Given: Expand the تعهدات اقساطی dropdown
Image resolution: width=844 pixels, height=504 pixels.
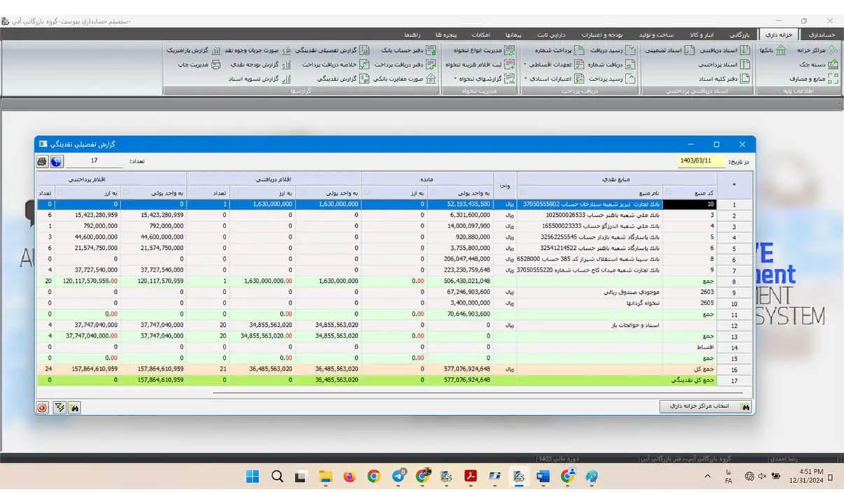Looking at the screenshot, I should pos(525,64).
